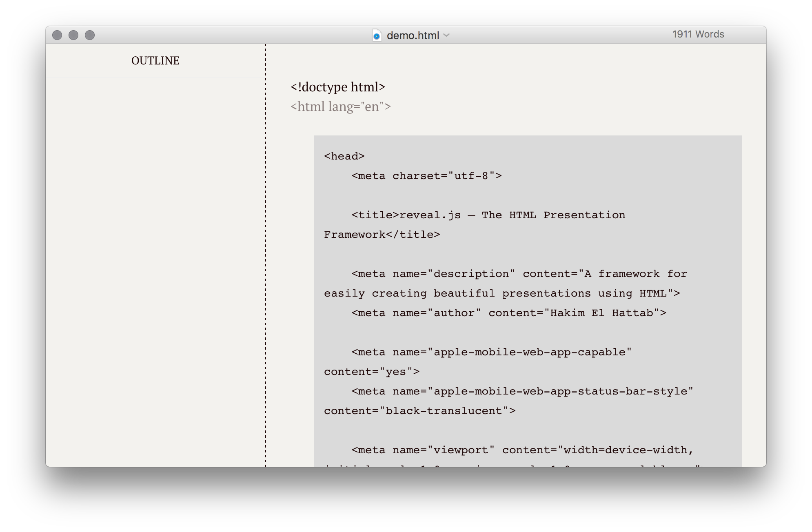Click the head opening tag
Image resolution: width=812 pixels, height=532 pixels.
[344, 156]
